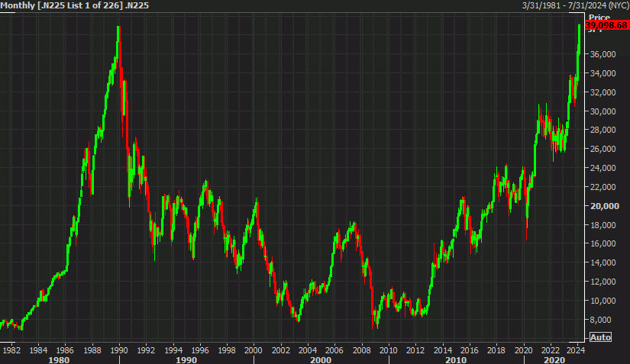Click the 2000 year label on upper time axis

coord(254,350)
